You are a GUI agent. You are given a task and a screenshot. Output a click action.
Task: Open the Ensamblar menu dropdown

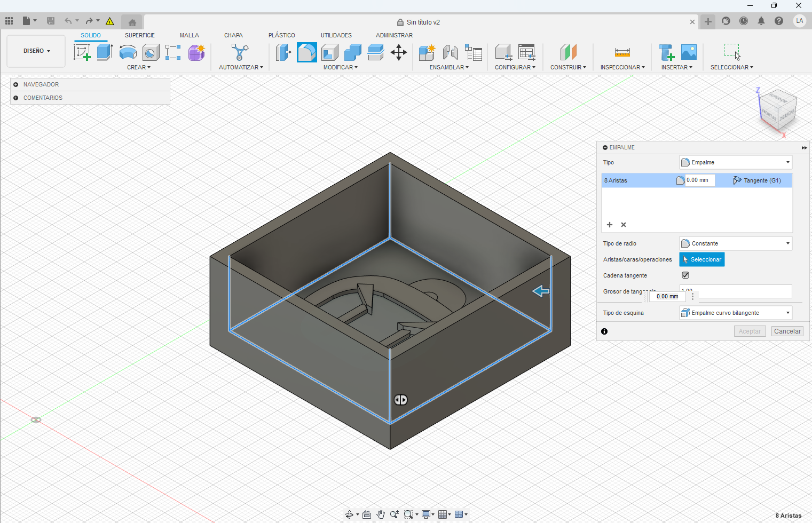449,67
